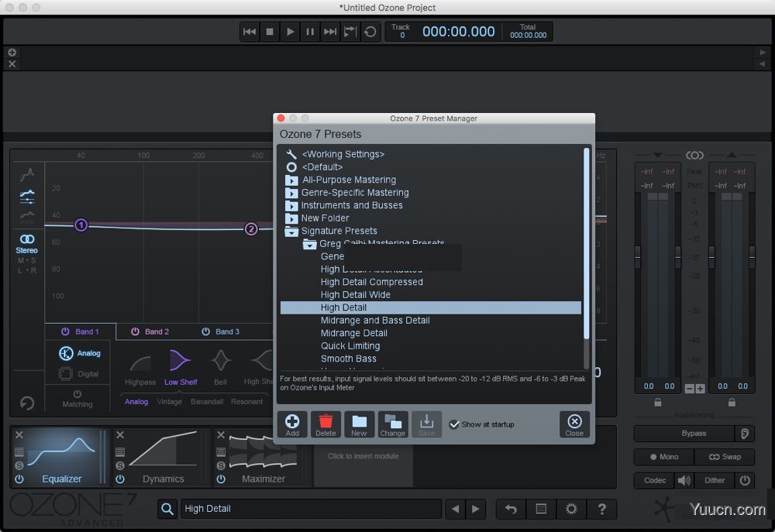Skip to previous track in transport bar
This screenshot has width=775, height=532.
[x=250, y=32]
